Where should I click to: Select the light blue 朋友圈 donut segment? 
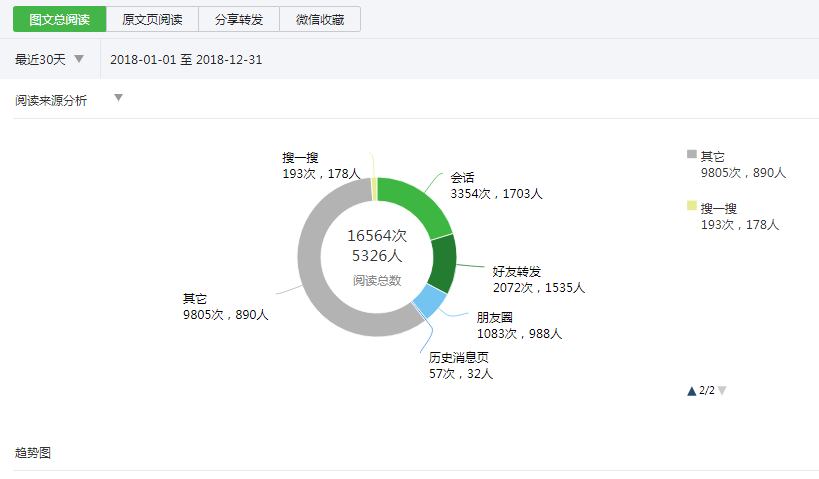[430, 300]
